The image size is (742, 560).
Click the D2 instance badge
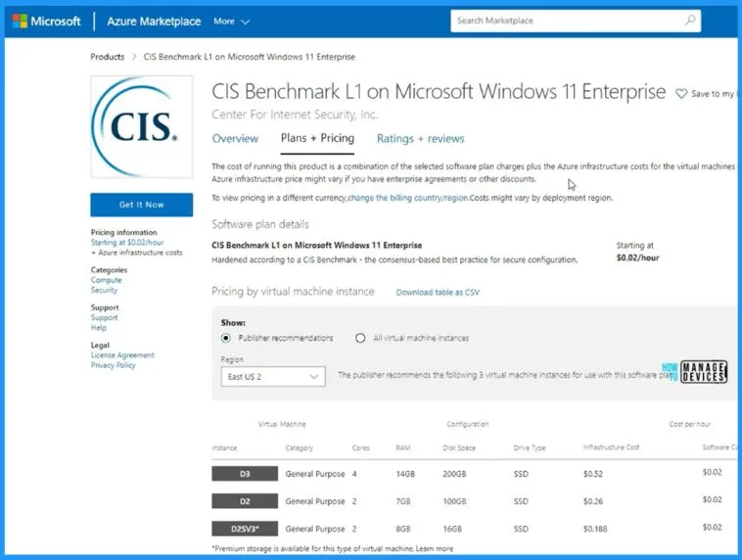coord(245,501)
